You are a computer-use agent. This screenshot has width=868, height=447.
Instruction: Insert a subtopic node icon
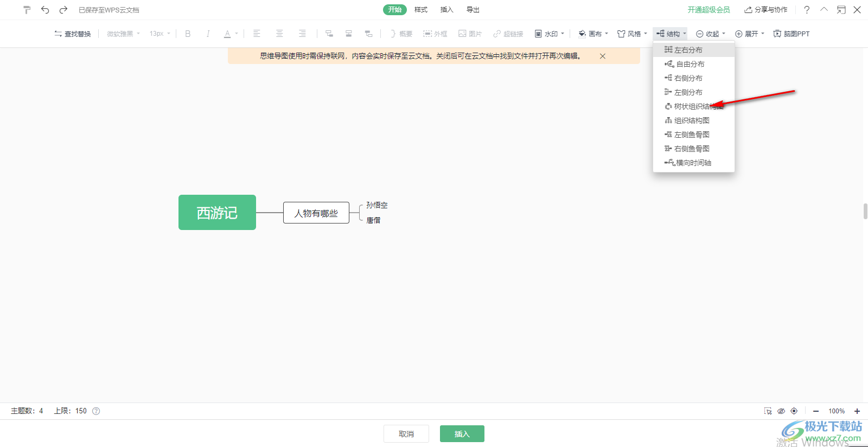pos(329,34)
